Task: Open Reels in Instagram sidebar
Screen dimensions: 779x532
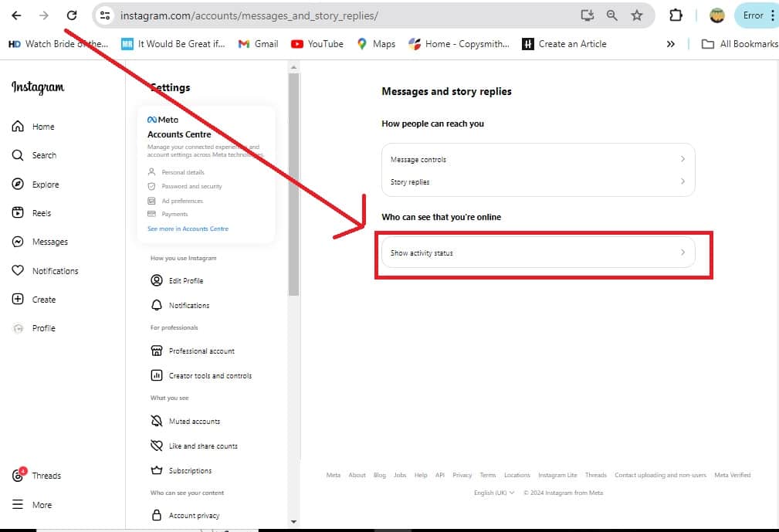Action: click(x=32, y=212)
